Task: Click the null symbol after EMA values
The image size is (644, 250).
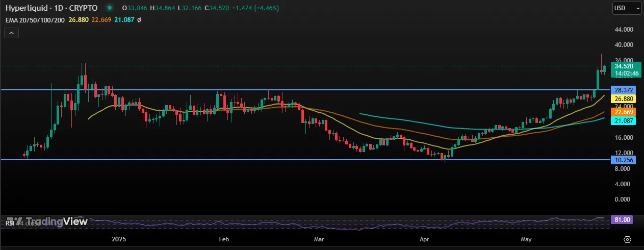Action: pos(139,20)
